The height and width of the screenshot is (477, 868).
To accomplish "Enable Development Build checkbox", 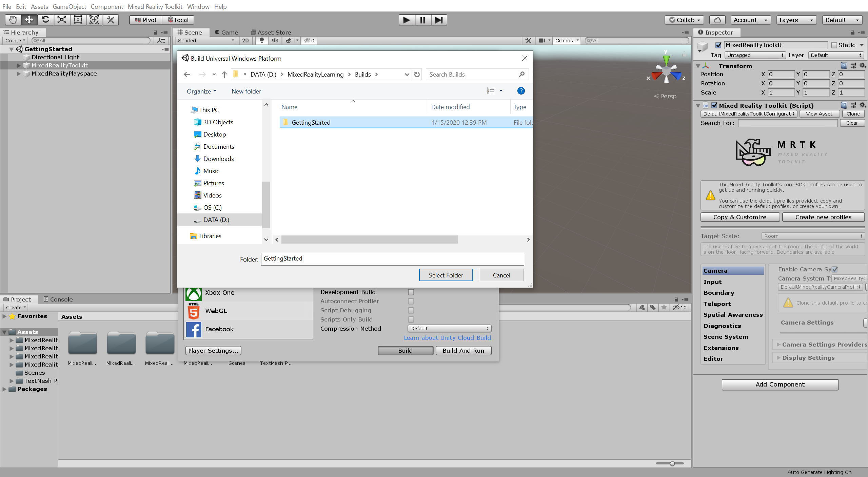I will click(411, 292).
